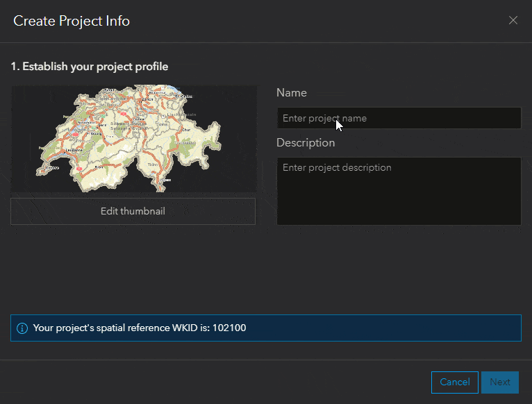Close the Create Project Info dialog

point(513,21)
